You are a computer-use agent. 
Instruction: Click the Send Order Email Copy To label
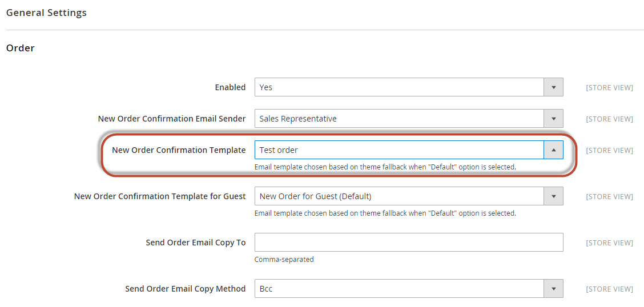click(x=195, y=243)
